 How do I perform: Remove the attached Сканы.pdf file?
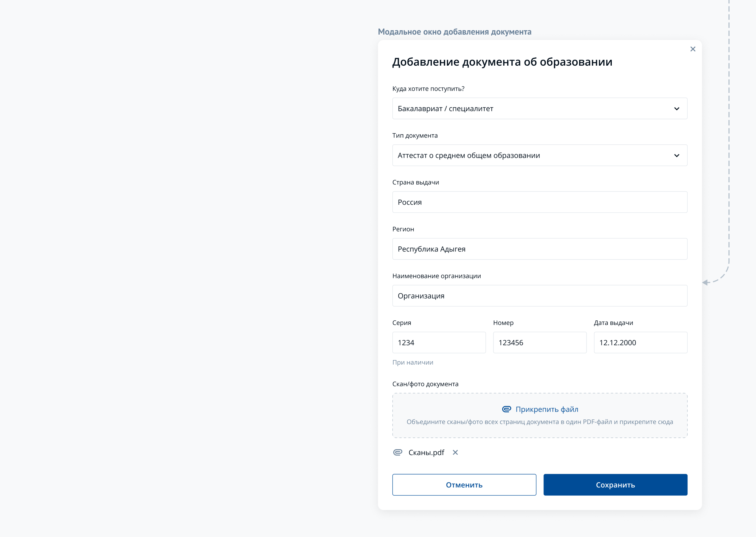455,452
